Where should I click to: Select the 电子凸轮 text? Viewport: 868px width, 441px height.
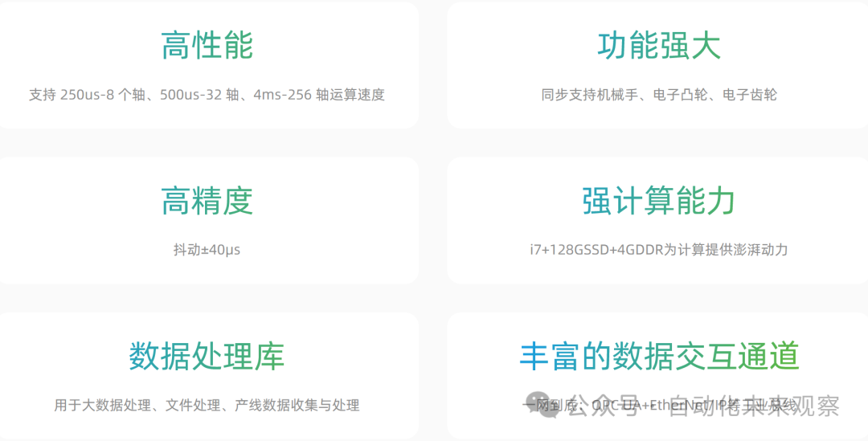coord(681,95)
